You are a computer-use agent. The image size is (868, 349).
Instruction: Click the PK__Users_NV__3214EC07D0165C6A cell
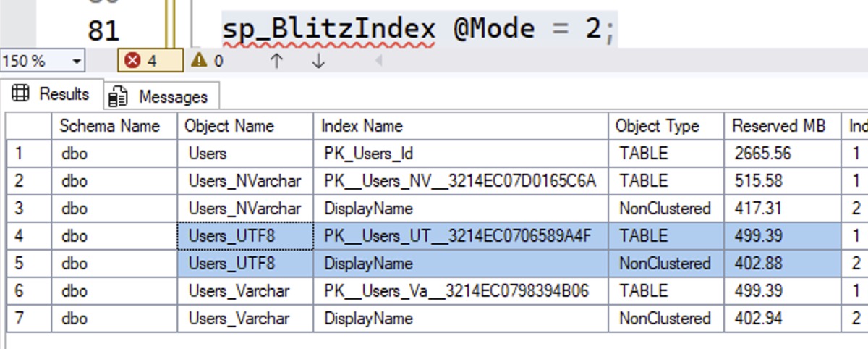click(x=461, y=181)
